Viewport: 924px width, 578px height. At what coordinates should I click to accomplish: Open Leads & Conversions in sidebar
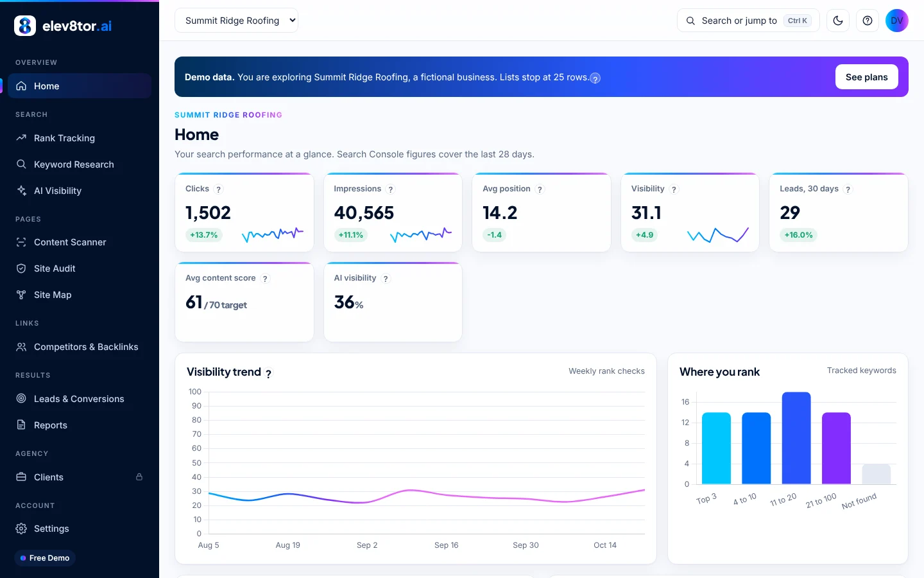coord(80,399)
